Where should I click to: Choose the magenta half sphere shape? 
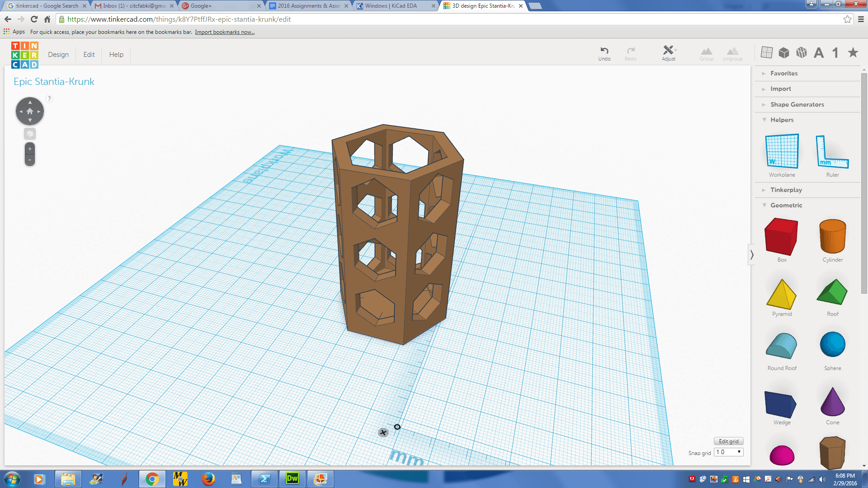[782, 455]
